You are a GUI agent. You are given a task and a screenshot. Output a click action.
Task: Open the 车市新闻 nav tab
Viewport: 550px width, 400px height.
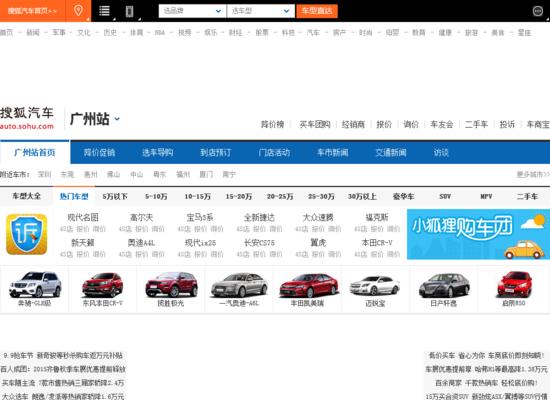[x=333, y=152]
